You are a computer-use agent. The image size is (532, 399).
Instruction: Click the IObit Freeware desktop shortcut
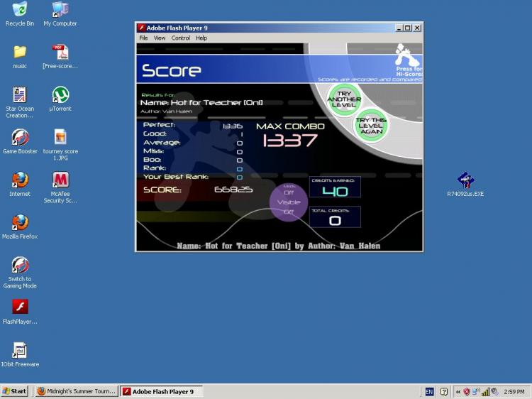(20, 354)
